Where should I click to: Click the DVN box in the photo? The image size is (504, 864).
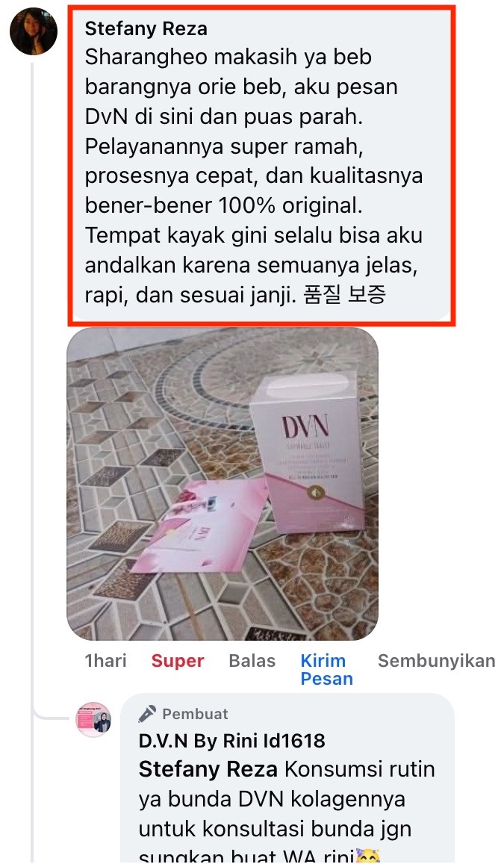[308, 452]
